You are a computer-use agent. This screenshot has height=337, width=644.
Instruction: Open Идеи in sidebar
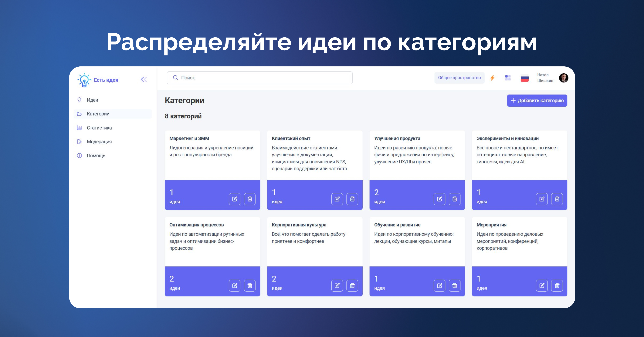click(92, 100)
